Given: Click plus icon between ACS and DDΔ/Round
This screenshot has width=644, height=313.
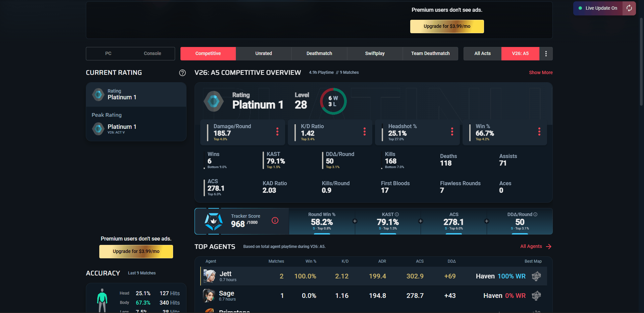Looking at the screenshot, I should click(x=487, y=221).
